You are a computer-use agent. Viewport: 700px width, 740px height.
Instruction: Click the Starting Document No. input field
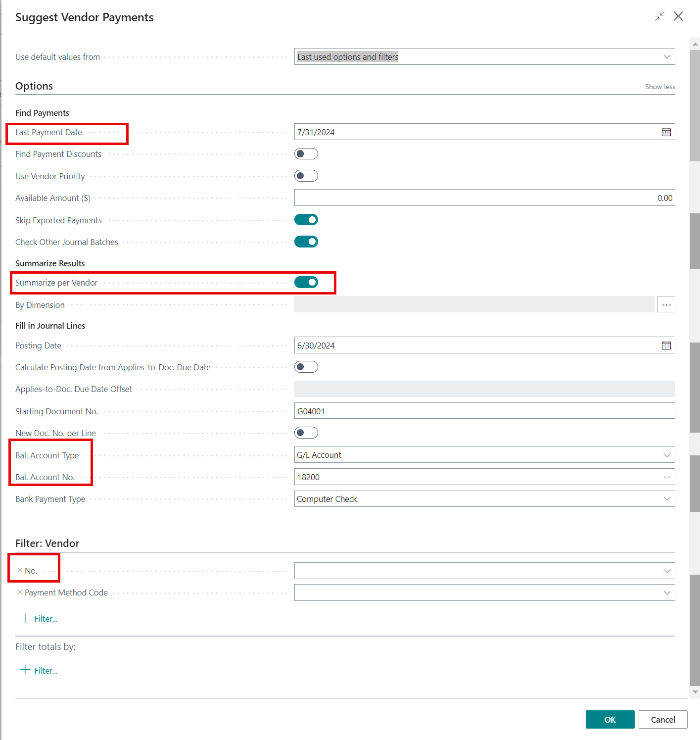click(485, 410)
